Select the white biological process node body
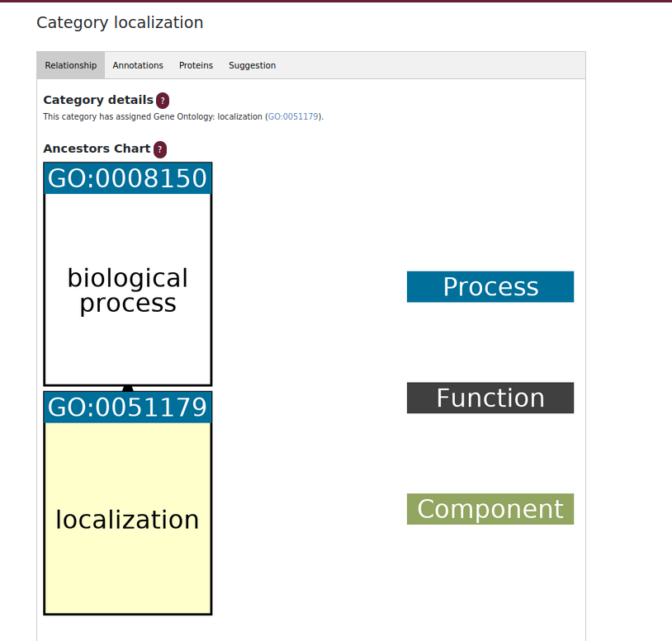Screen dimensions: 672x641 tap(128, 290)
